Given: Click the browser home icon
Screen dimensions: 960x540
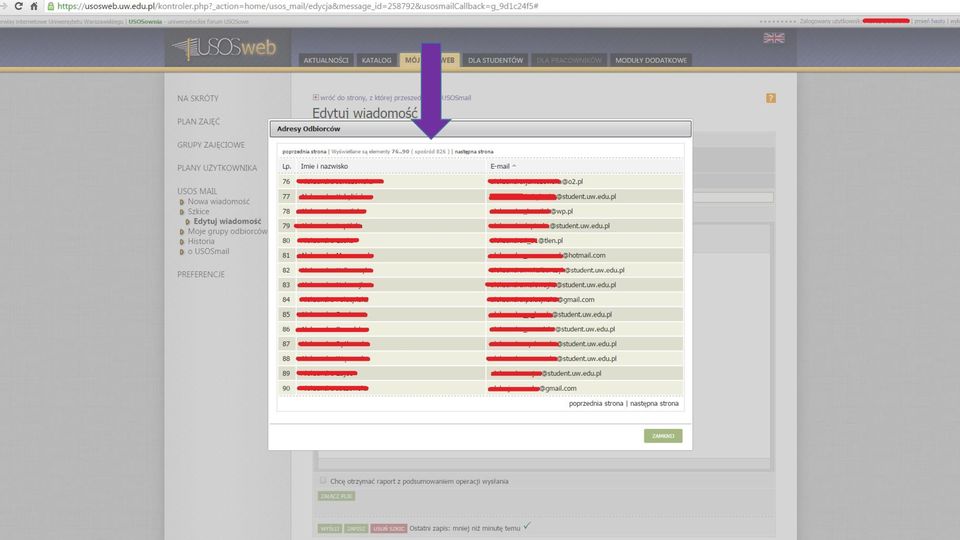Looking at the screenshot, I should point(34,6).
